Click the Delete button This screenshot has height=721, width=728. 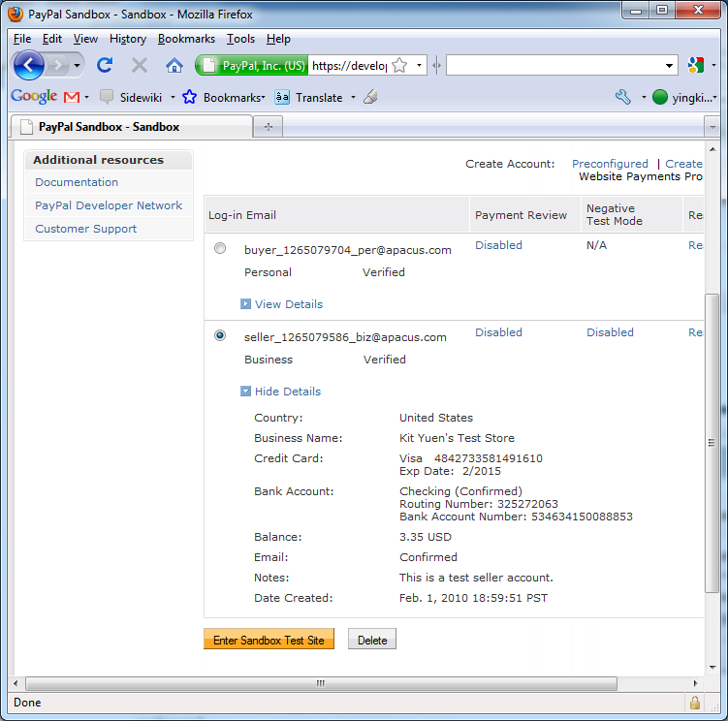(372, 641)
